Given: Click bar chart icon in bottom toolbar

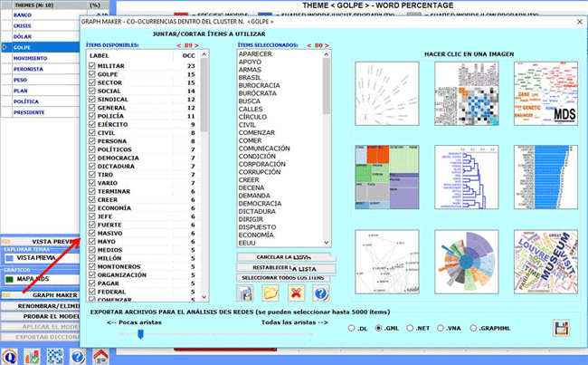Looking at the screenshot, I should pos(32,356).
